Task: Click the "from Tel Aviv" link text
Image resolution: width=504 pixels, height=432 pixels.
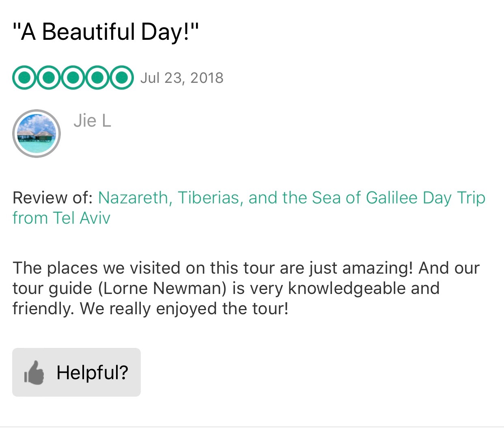Action: [x=61, y=218]
